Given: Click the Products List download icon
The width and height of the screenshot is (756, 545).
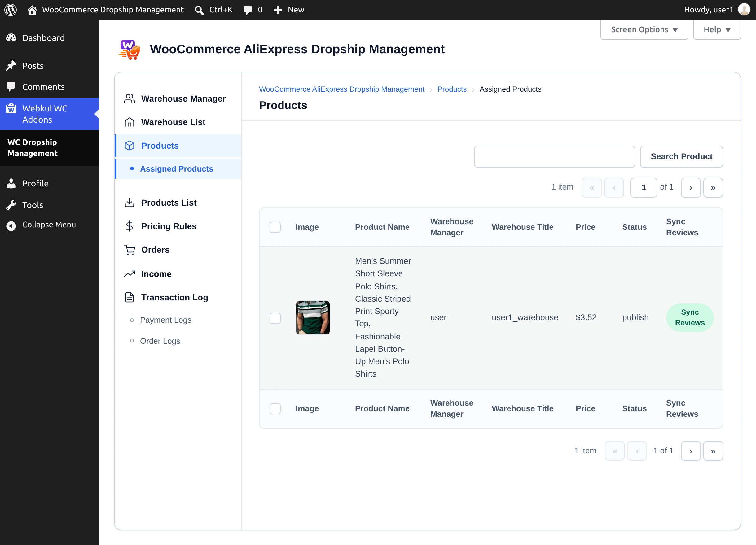Looking at the screenshot, I should 129,203.
